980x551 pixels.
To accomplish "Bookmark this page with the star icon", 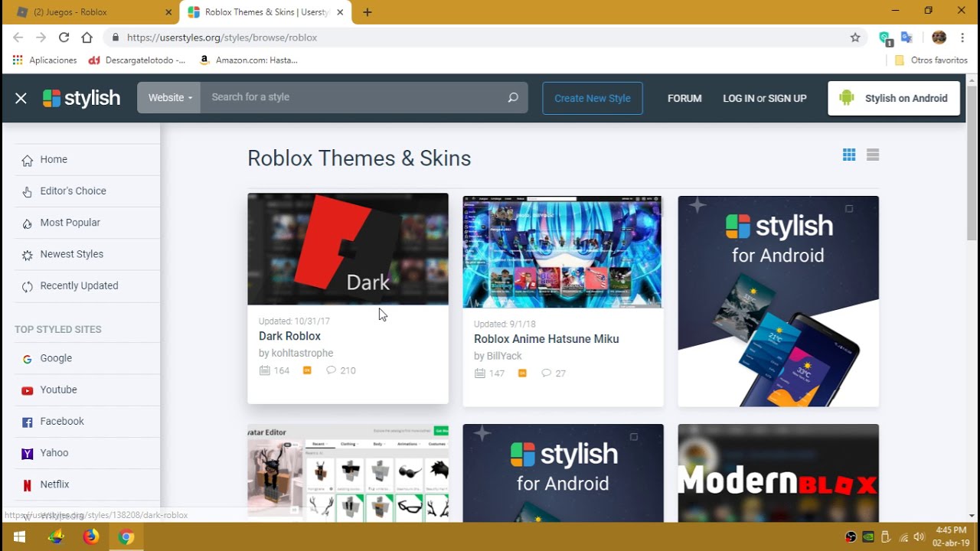I will pyautogui.click(x=855, y=37).
